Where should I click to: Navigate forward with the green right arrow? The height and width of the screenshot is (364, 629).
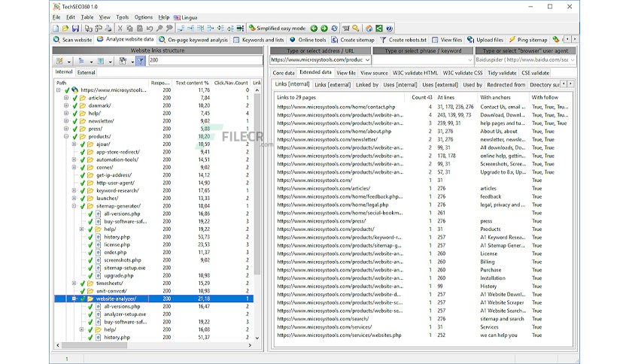pos(324,29)
